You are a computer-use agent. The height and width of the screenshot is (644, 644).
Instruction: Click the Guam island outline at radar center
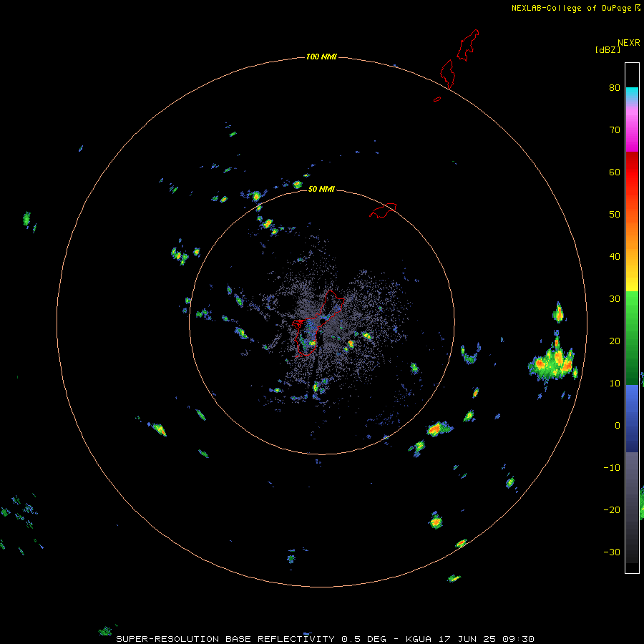point(318,323)
